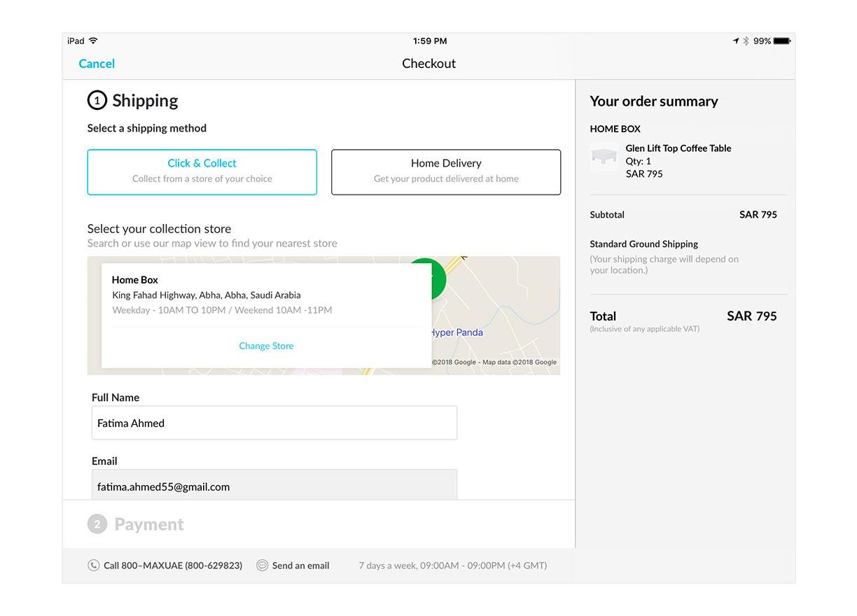Tap the phone icon beside Call 800-MAXUAE
This screenshot has height=616, width=857.
tap(93, 566)
